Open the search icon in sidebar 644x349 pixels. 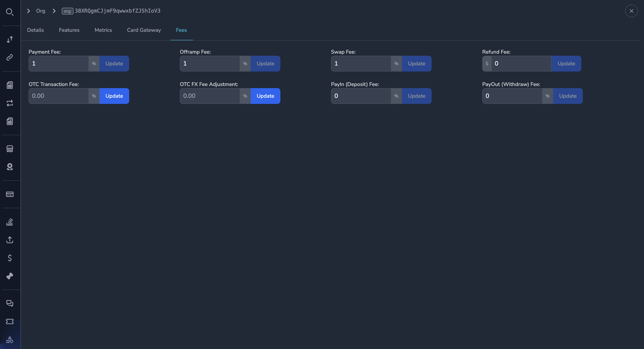[10, 12]
